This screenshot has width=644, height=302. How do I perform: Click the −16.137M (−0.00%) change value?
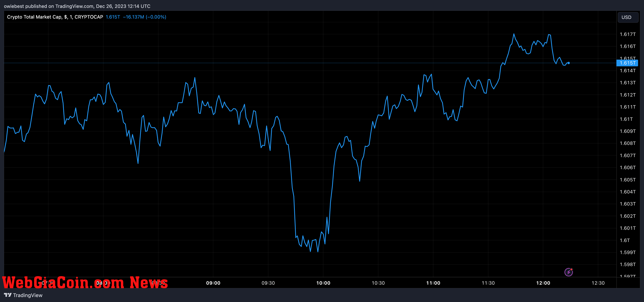(145, 17)
